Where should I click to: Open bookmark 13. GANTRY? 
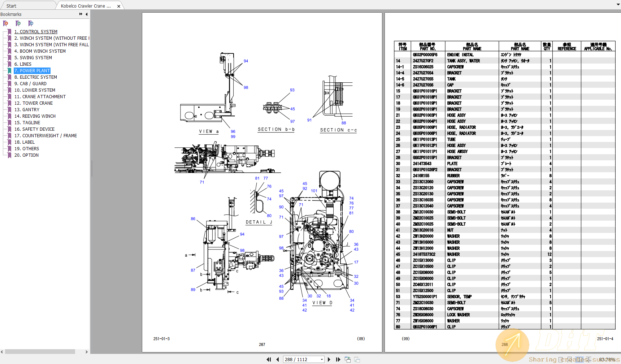(x=27, y=110)
